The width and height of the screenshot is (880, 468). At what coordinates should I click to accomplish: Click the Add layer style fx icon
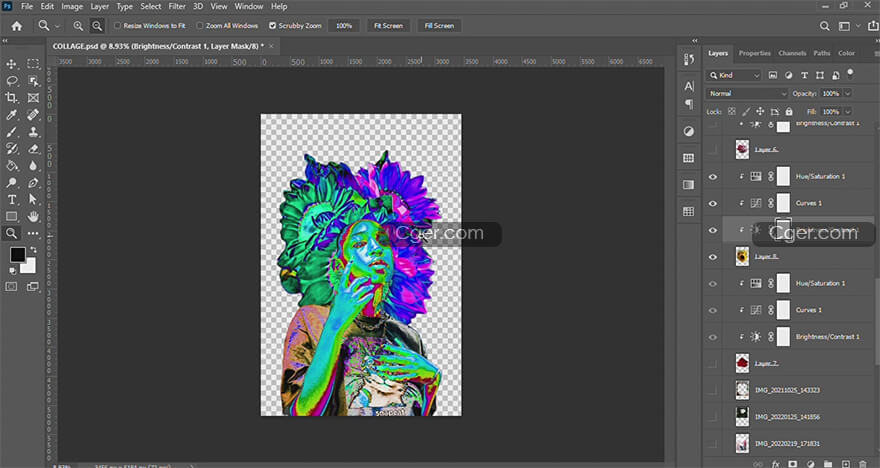[x=776, y=464]
